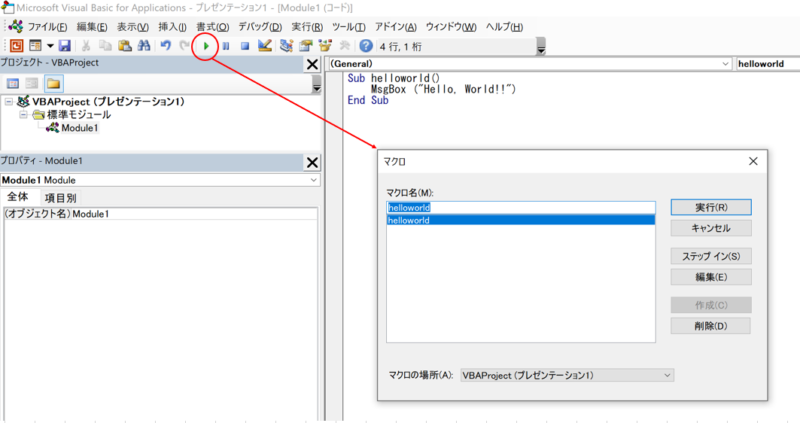Open the ヘルプ(H) menu
Image resolution: width=800 pixels, height=423 pixels.
click(504, 27)
